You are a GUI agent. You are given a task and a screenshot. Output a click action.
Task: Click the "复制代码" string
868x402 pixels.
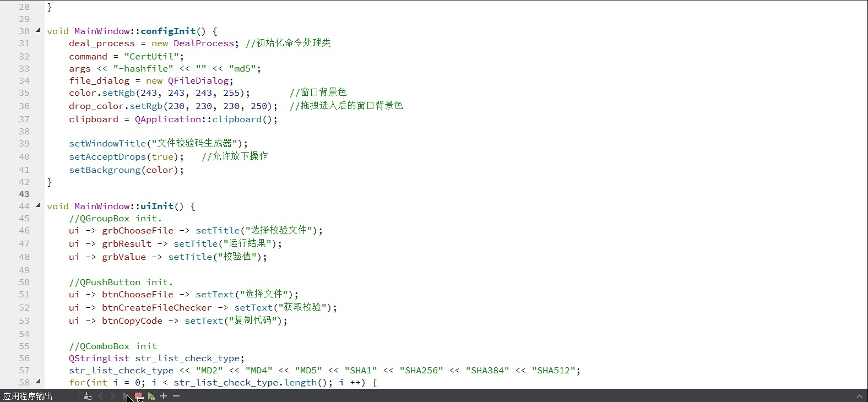click(253, 320)
